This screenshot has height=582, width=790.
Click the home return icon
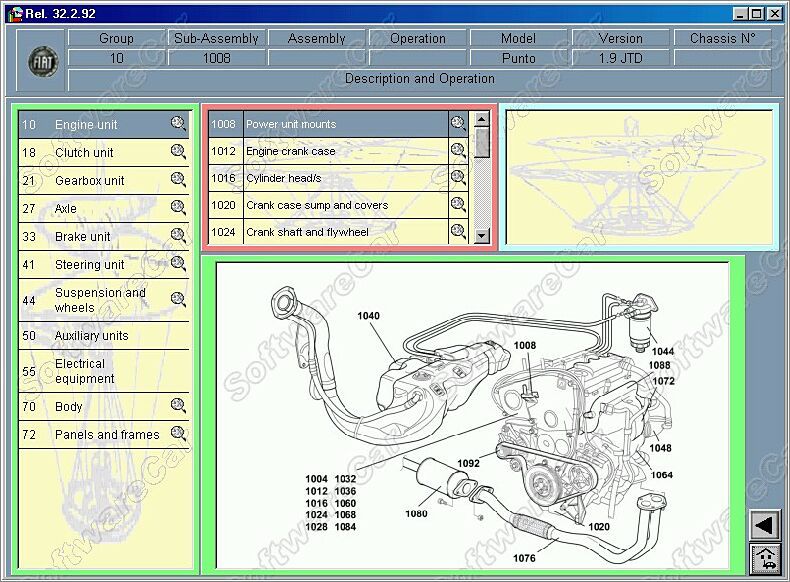(x=764, y=557)
